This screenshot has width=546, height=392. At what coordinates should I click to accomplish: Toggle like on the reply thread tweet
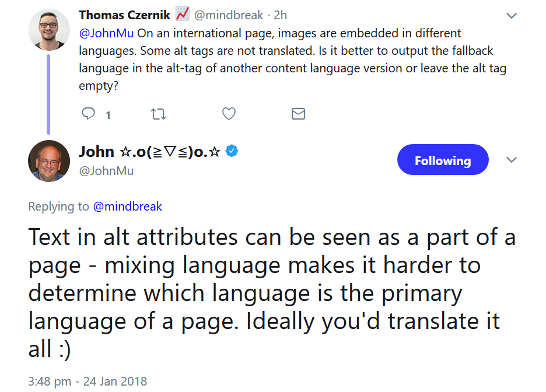coord(228,114)
